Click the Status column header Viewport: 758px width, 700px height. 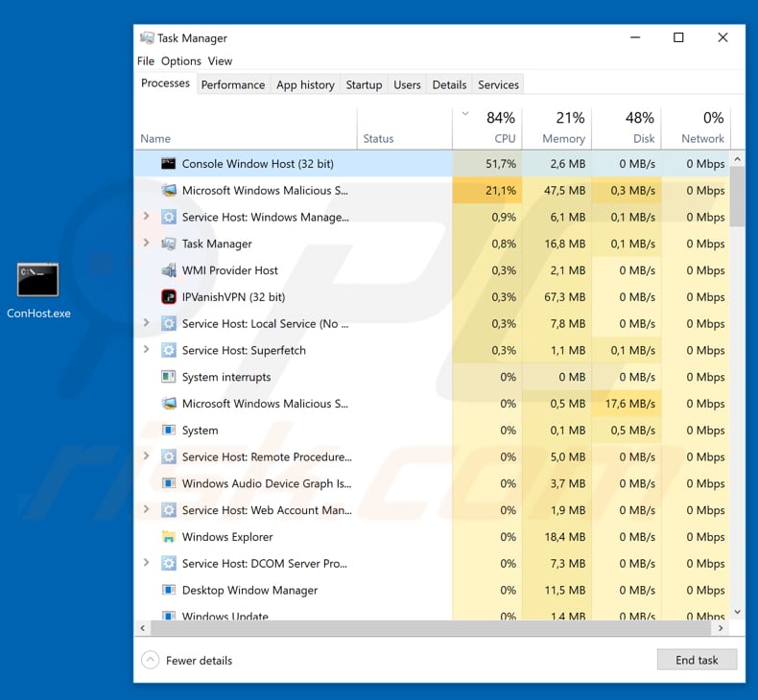click(x=405, y=128)
